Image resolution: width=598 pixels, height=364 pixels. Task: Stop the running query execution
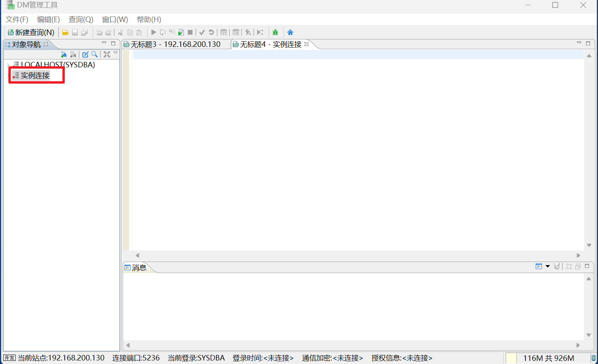click(x=190, y=32)
